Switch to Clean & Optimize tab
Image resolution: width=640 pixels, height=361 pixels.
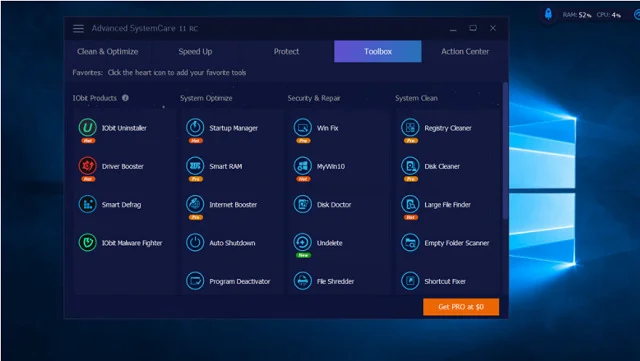click(x=108, y=51)
